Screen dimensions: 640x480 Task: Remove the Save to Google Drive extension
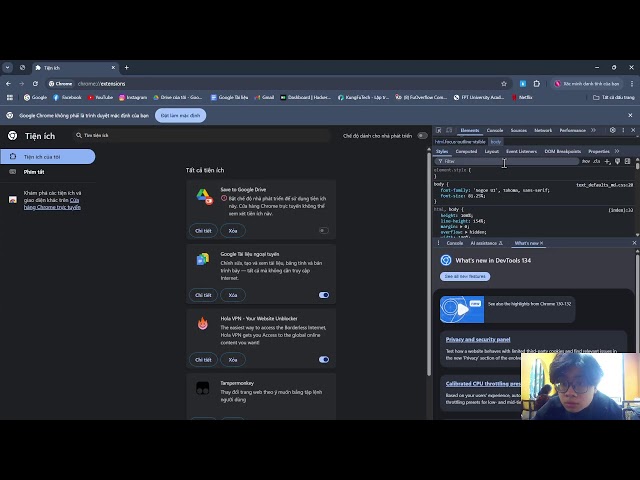(x=233, y=231)
